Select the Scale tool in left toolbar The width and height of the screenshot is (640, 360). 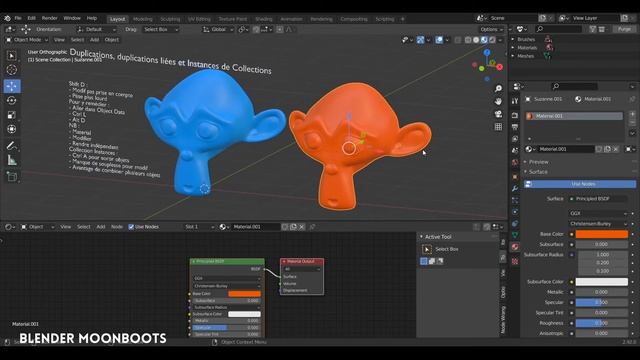coord(12,115)
